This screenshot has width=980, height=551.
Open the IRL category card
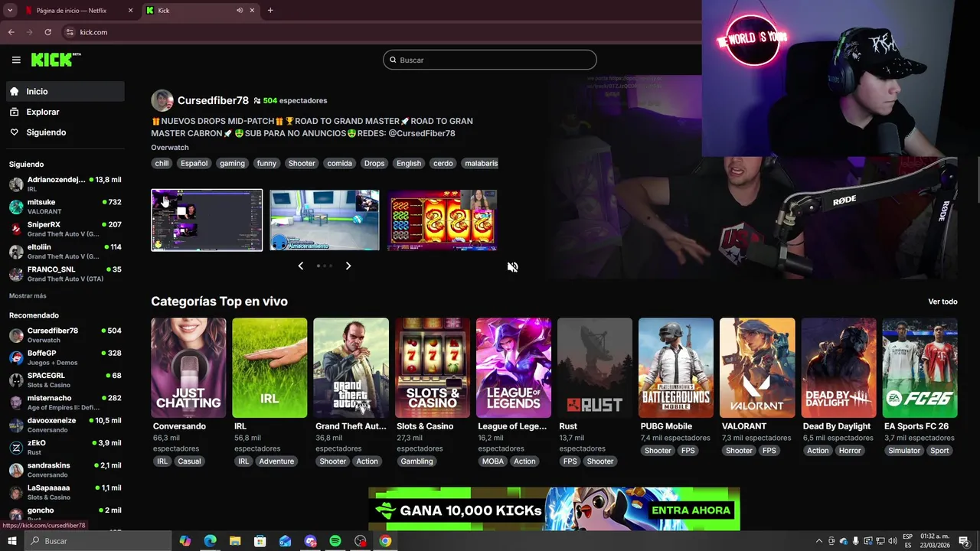click(269, 368)
